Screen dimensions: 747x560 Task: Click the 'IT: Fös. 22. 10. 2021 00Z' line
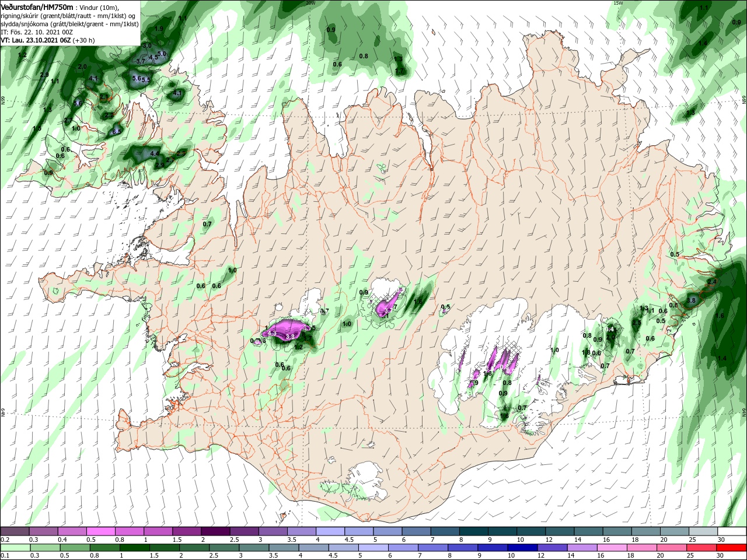coord(37,32)
